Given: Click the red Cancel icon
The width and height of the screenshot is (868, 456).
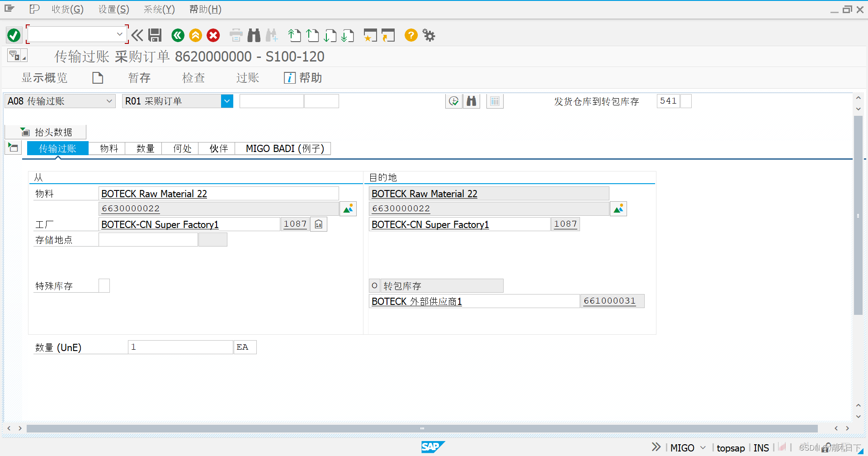Looking at the screenshot, I should tap(213, 35).
